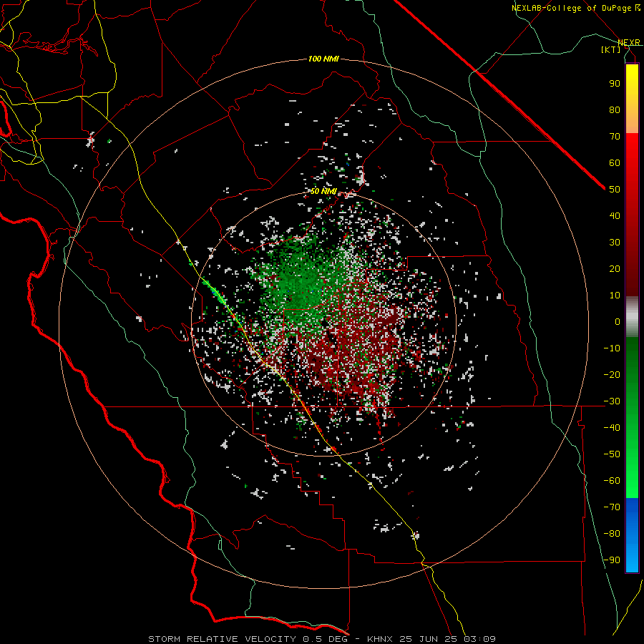Click the 100 NMI range ring label
Viewport: 644px width, 644px height.
(323, 59)
